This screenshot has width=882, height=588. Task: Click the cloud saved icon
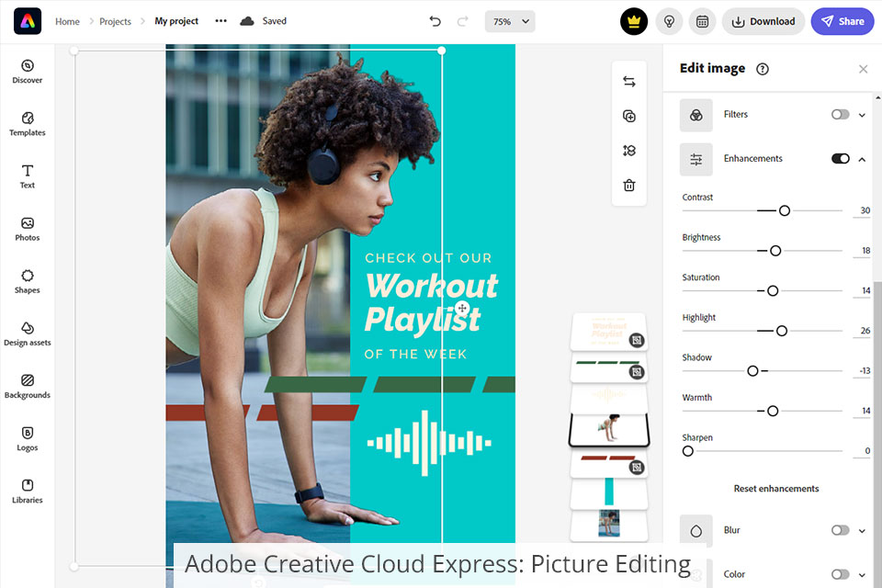tap(247, 21)
